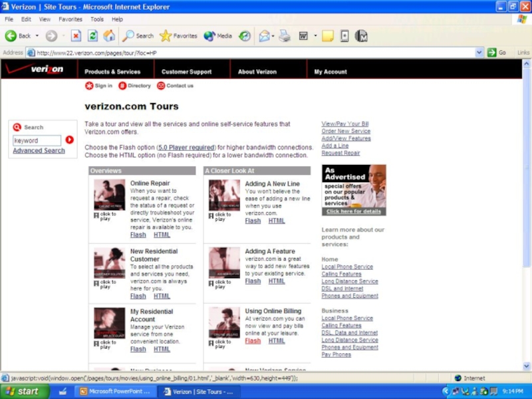Click the Advanced Search link
The width and height of the screenshot is (532, 399).
click(39, 151)
